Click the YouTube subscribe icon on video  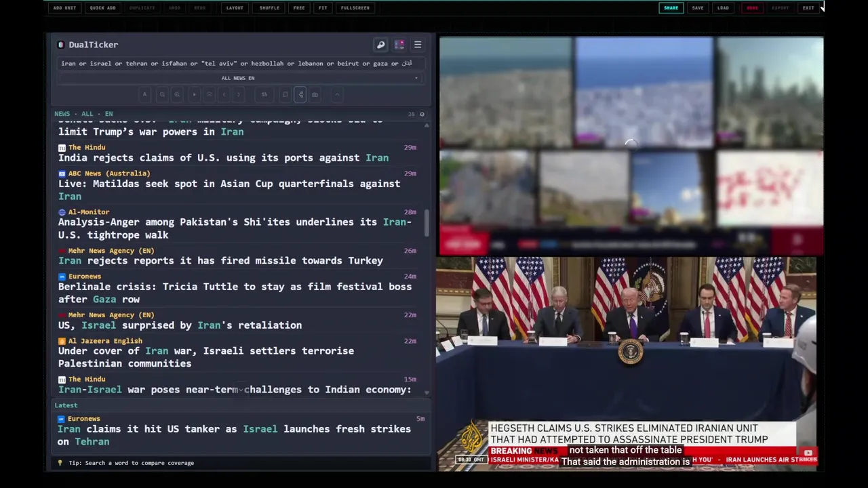pyautogui.click(x=808, y=453)
